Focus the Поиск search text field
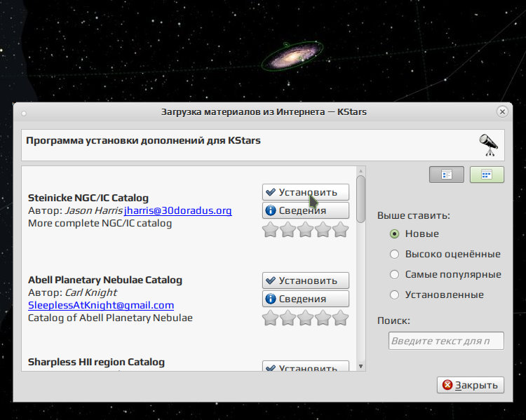The height and width of the screenshot is (420, 526). 446,341
